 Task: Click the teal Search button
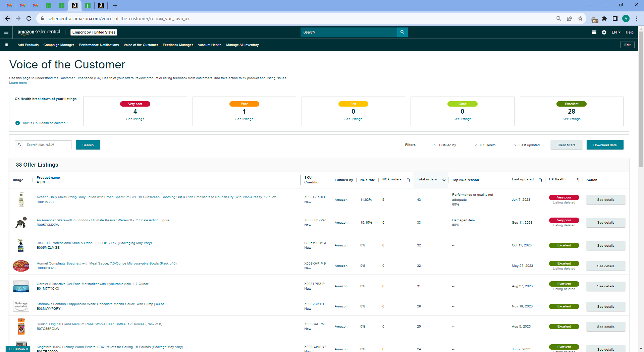click(x=88, y=145)
